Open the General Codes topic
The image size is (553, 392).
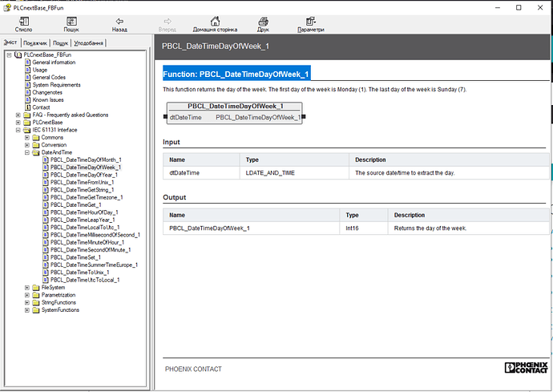[x=49, y=77]
